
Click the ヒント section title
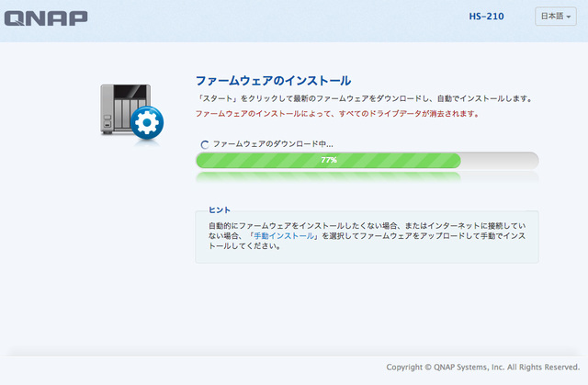click(220, 209)
